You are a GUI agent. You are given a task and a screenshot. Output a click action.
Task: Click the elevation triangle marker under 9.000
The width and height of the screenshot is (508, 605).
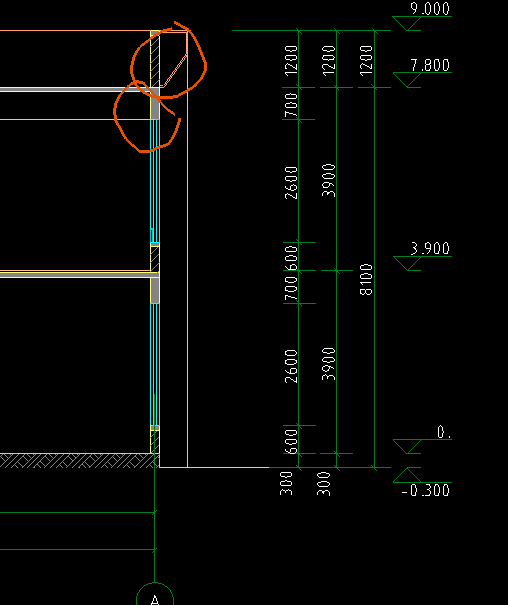tap(407, 23)
